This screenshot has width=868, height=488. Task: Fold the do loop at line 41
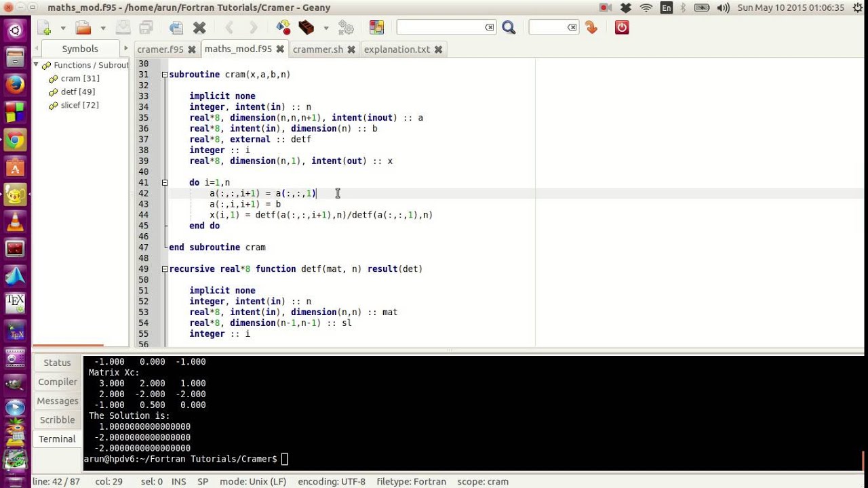tap(164, 182)
